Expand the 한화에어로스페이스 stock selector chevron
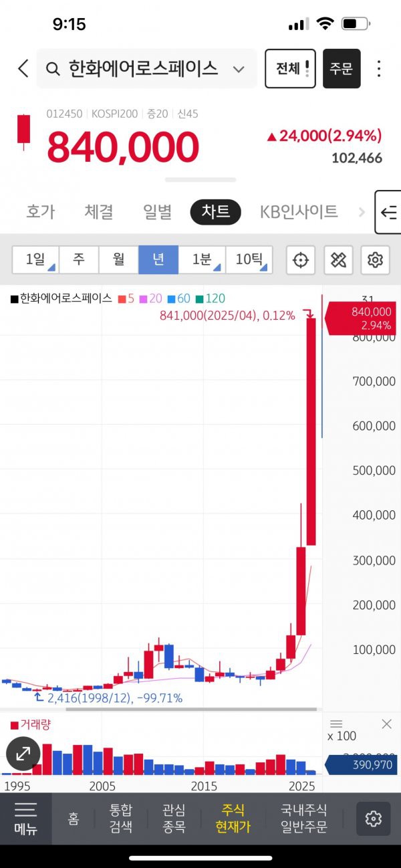Image resolution: width=401 pixels, height=868 pixels. tap(239, 69)
